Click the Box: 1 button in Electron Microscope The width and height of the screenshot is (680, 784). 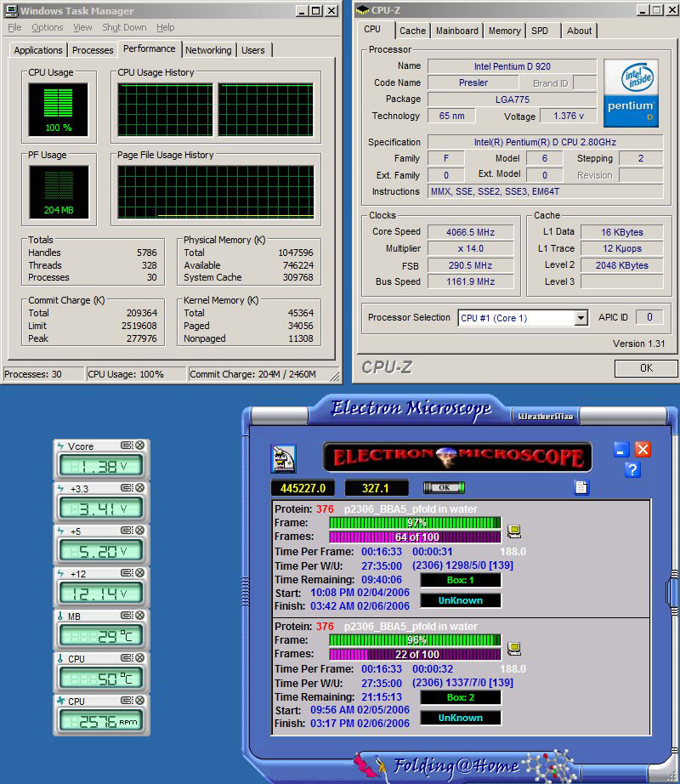click(x=460, y=580)
